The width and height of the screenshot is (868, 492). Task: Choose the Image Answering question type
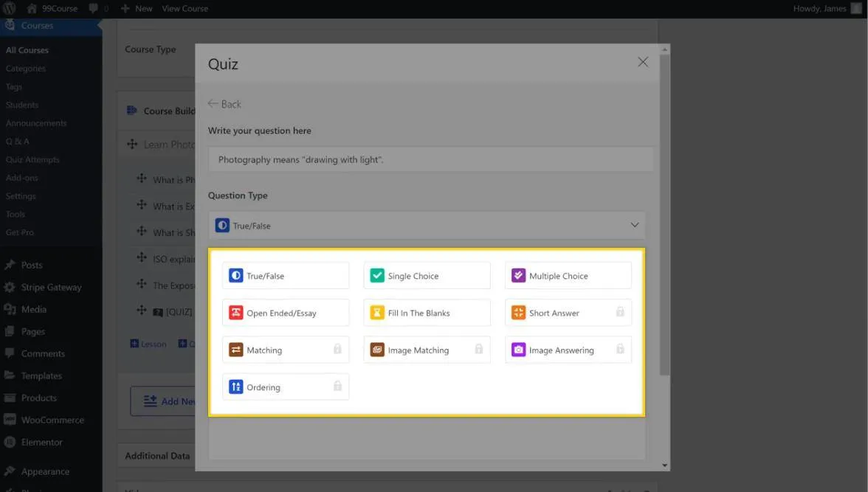click(561, 350)
